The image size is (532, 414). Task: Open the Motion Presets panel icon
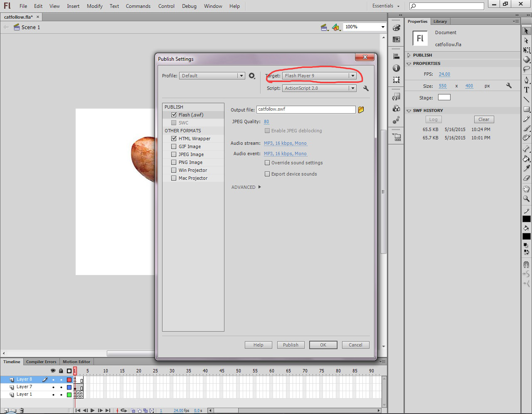tap(397, 120)
